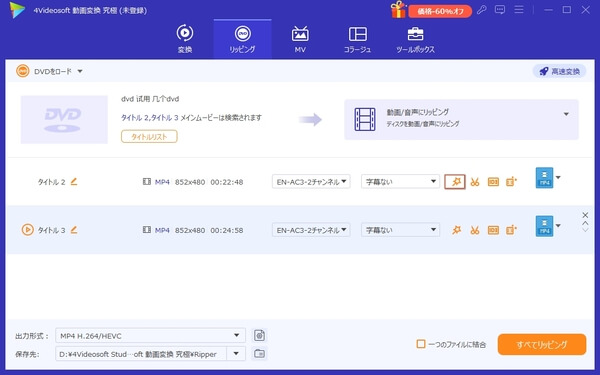The image size is (600, 375).
Task: Toggle 高速変換 acceleration
Action: pyautogui.click(x=559, y=71)
